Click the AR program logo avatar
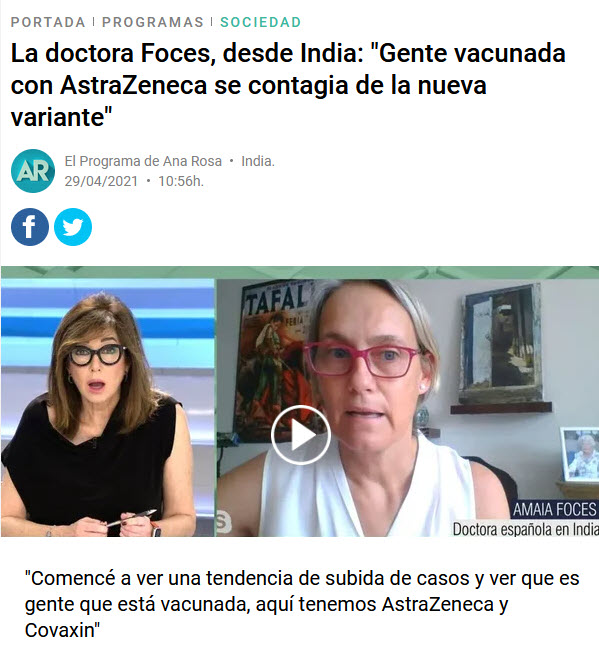Screen dimensions: 599x672 pyautogui.click(x=33, y=171)
